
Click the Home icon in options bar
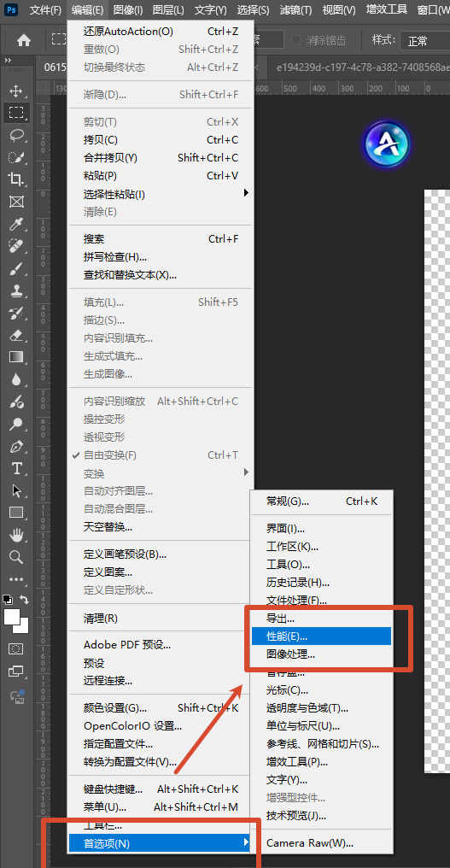click(x=23, y=40)
